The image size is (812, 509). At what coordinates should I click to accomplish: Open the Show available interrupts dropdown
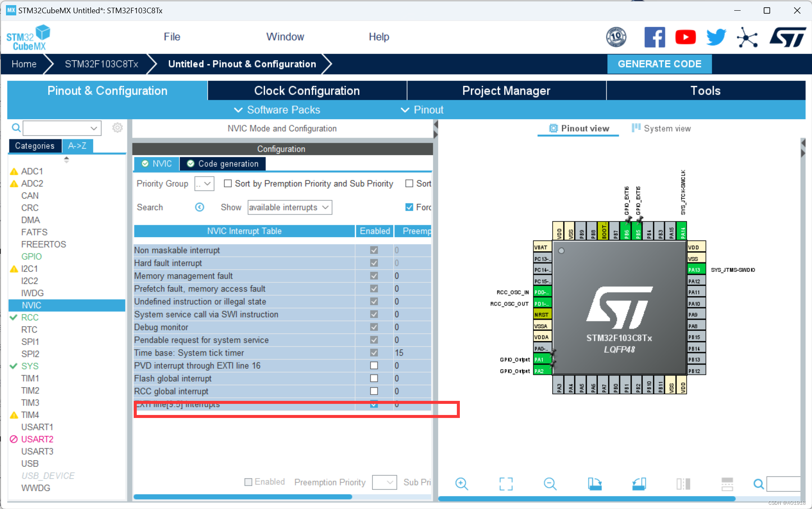point(290,207)
